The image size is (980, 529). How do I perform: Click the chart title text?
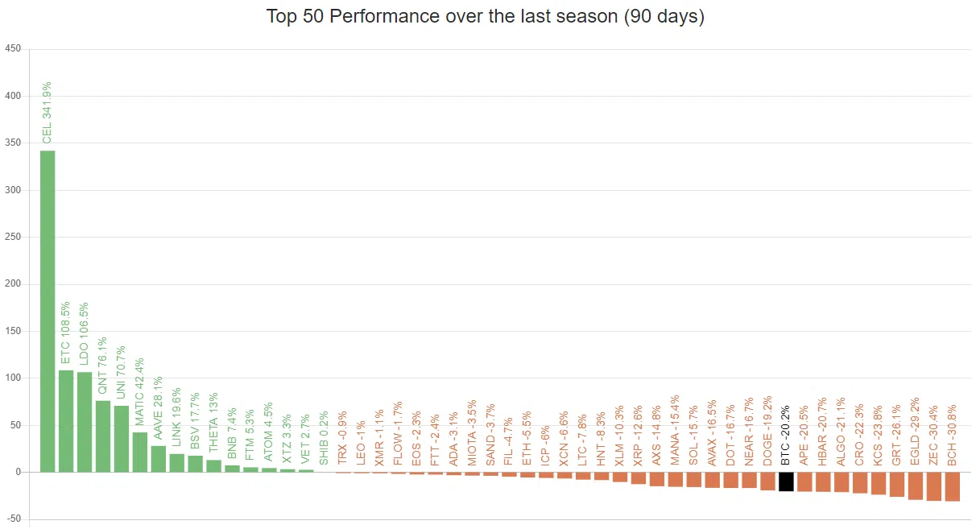tap(486, 17)
